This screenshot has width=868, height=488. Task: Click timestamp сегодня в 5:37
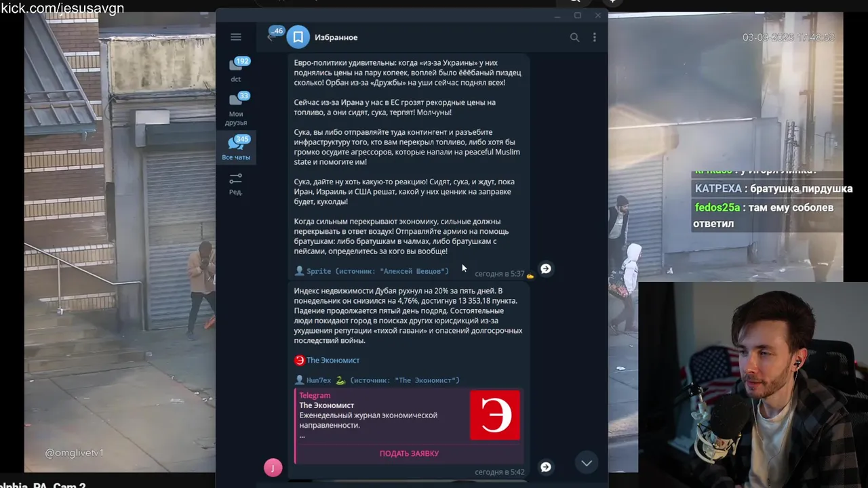point(500,274)
